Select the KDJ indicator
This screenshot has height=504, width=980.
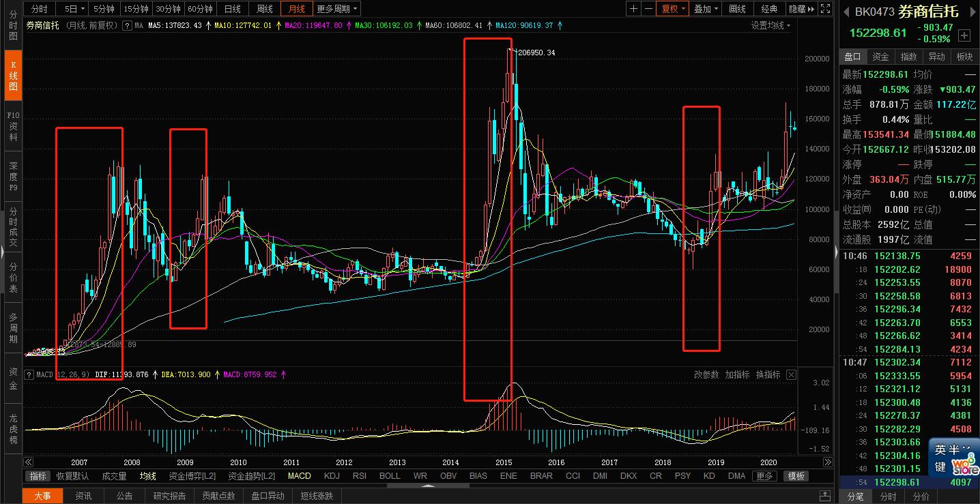[332, 476]
